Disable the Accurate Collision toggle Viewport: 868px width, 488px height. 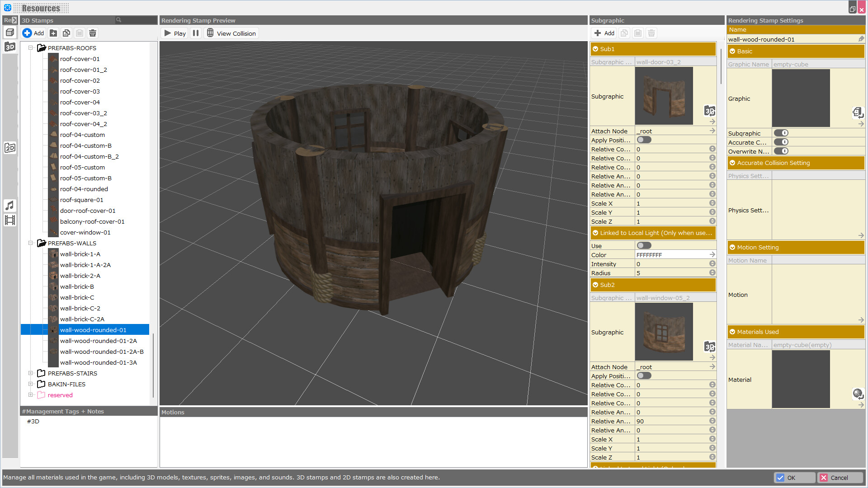tap(781, 142)
